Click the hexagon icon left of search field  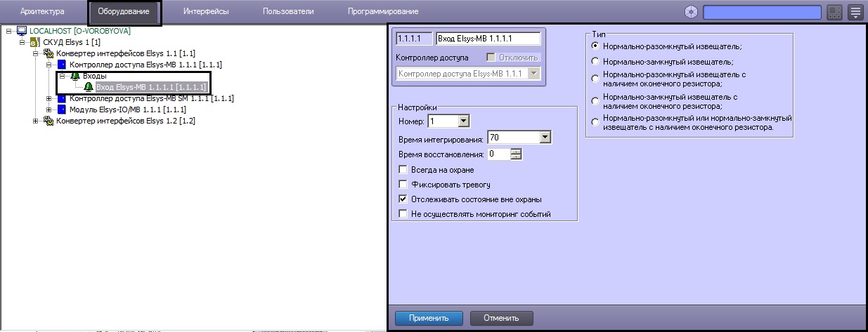click(x=692, y=12)
